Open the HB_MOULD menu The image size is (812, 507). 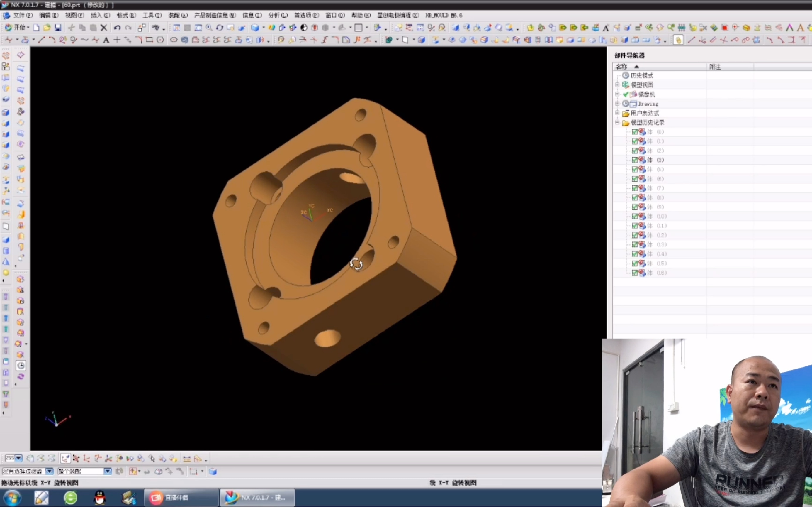444,16
